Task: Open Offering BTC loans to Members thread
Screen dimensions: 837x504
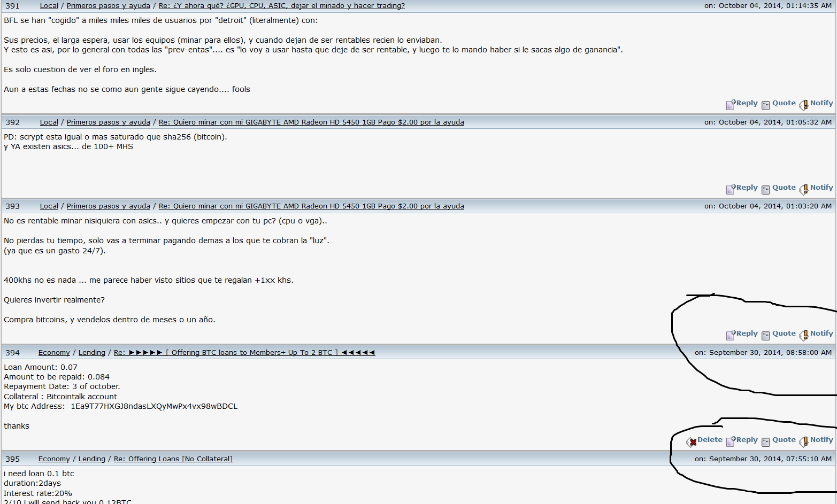Action: (244, 353)
